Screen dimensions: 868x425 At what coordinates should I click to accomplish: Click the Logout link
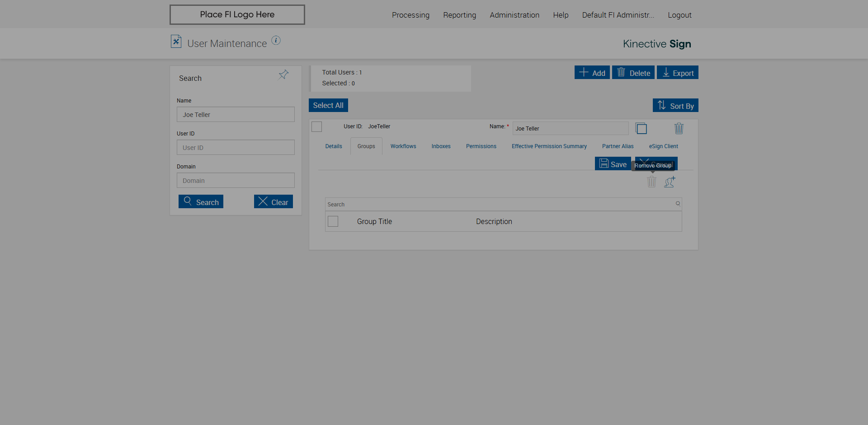click(x=679, y=15)
